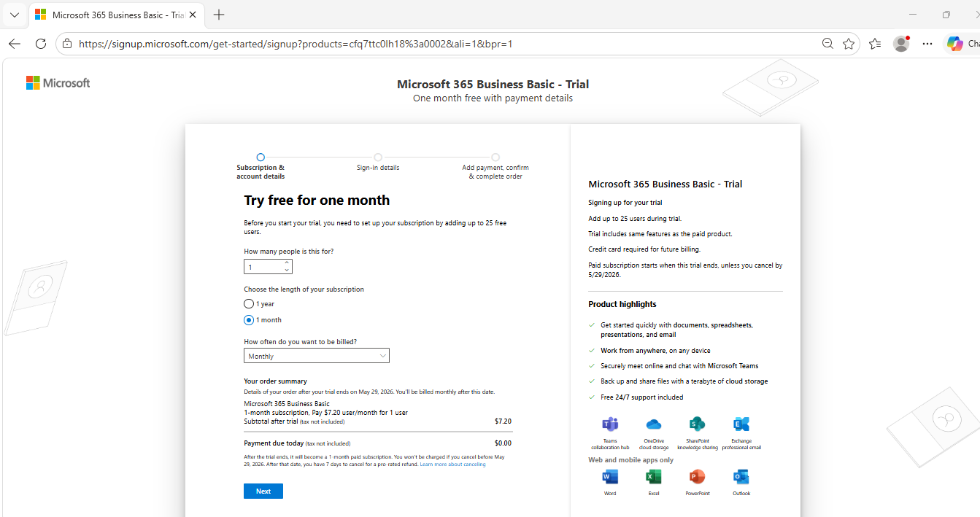
Task: Click the Try free for one month heading
Action: (317, 201)
